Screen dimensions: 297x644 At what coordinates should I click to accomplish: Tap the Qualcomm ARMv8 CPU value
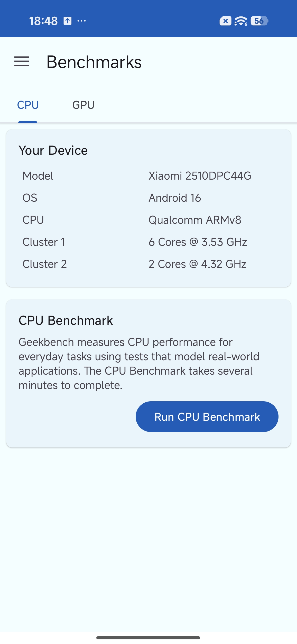coord(195,220)
